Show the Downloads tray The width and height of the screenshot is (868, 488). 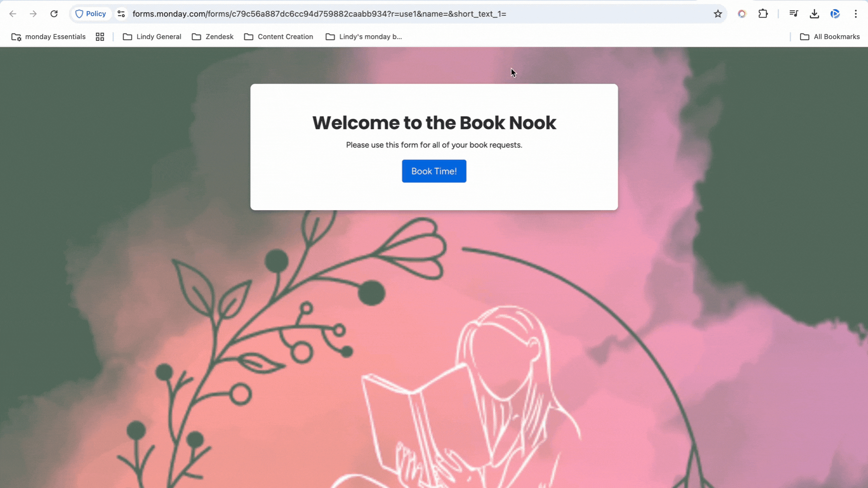coord(814,14)
